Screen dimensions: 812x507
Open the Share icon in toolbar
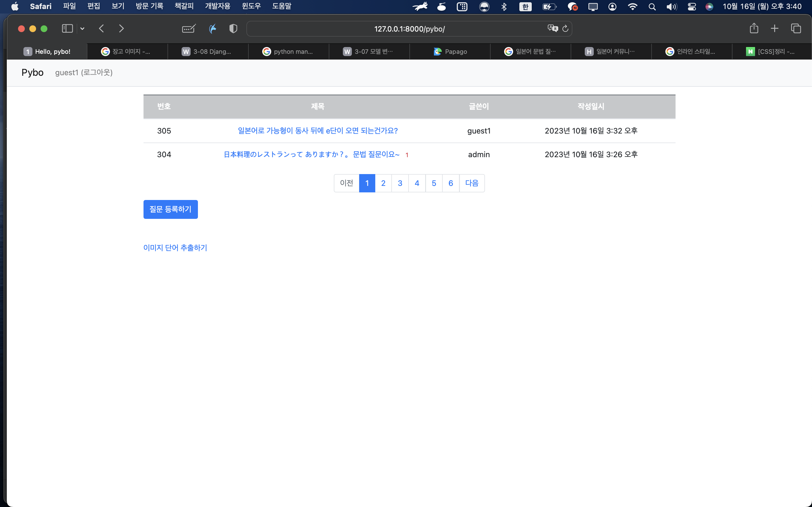click(x=754, y=28)
